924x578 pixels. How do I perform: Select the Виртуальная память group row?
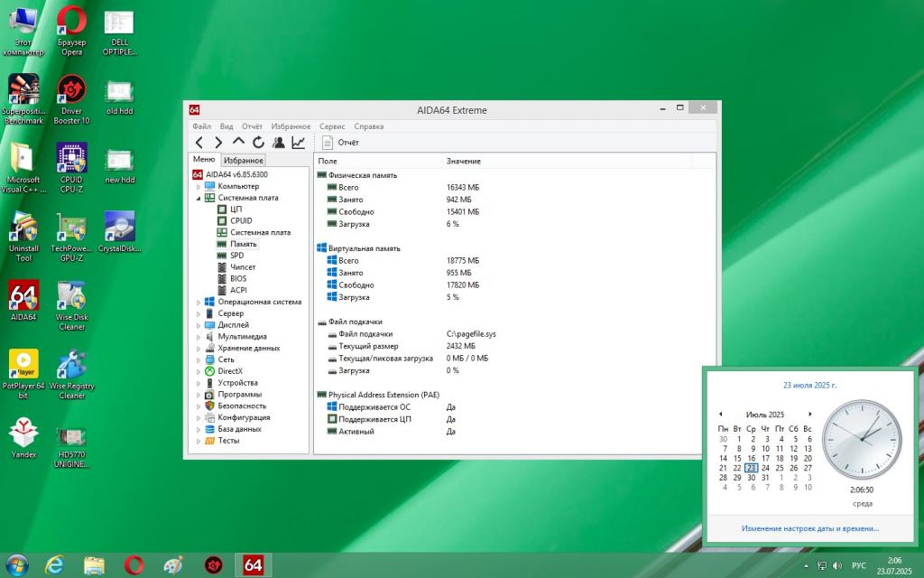pyautogui.click(x=365, y=248)
